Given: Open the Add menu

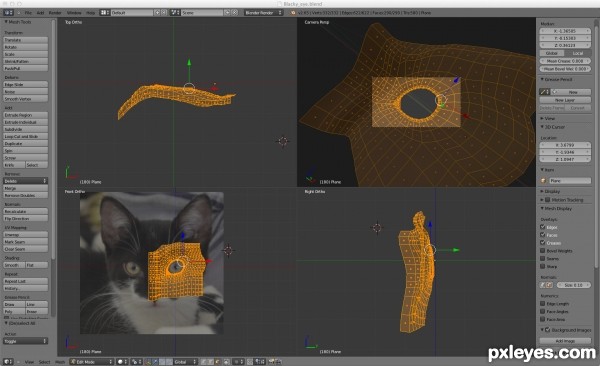Looking at the screenshot, I should coord(40,13).
